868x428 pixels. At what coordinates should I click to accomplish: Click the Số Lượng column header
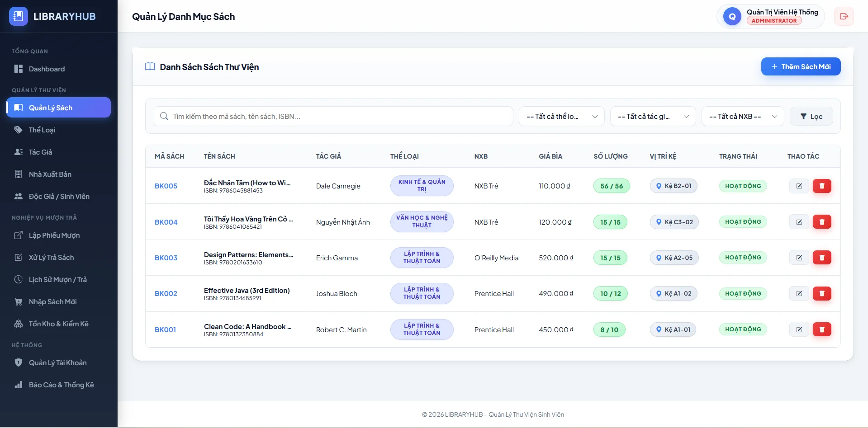[x=611, y=156]
